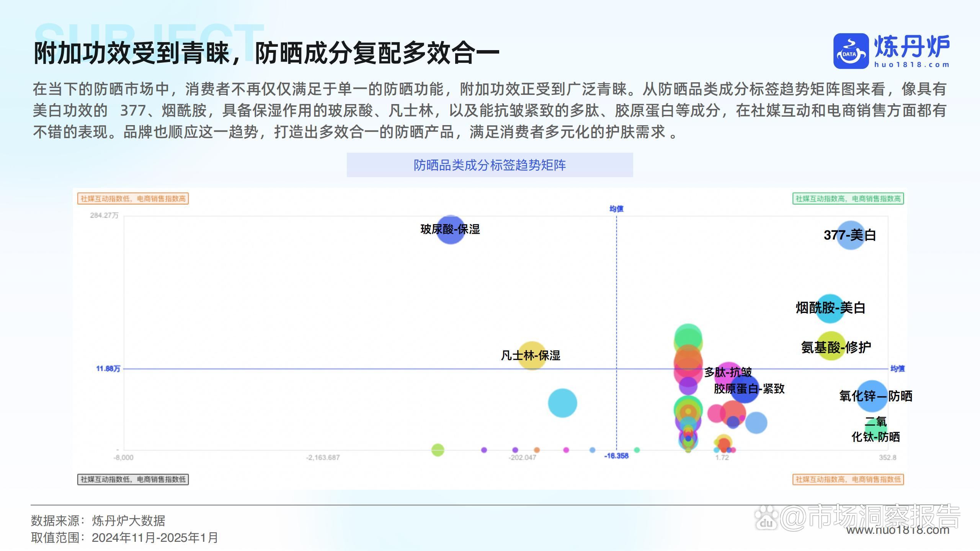Viewport: 980px width, 551px height.
Task: Click the 均值 label above the vertical line
Action: pyautogui.click(x=616, y=209)
